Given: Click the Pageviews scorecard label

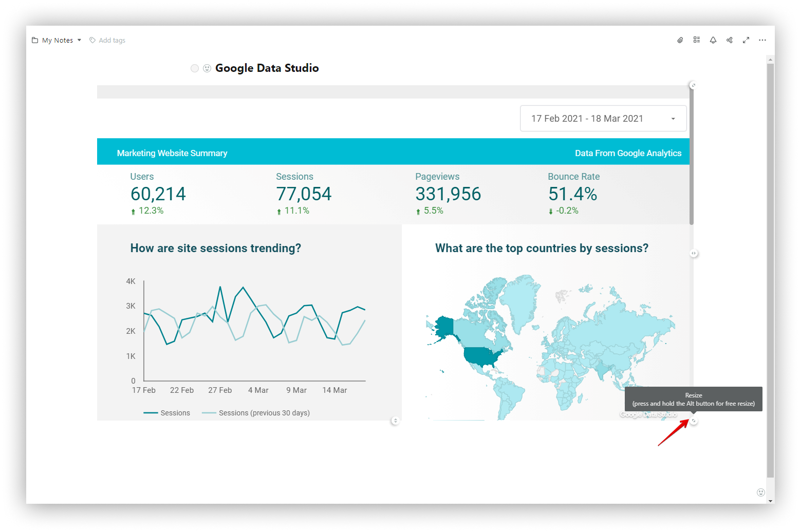Looking at the screenshot, I should 437,177.
